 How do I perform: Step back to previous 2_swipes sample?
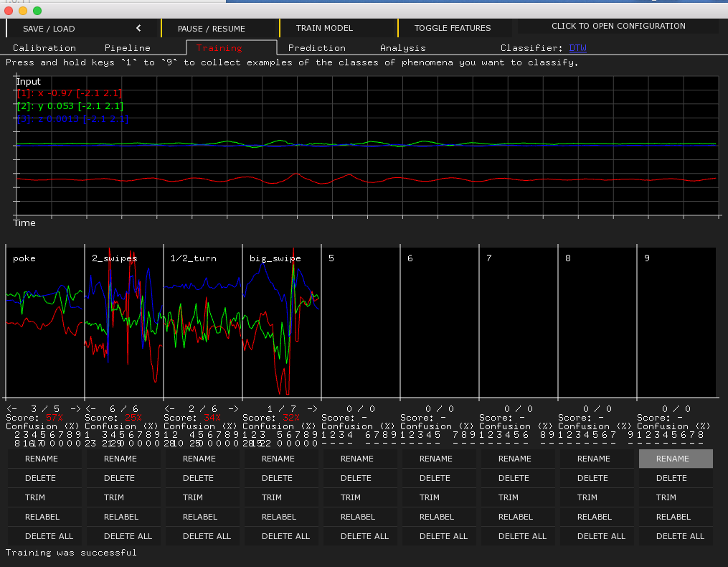click(x=90, y=408)
